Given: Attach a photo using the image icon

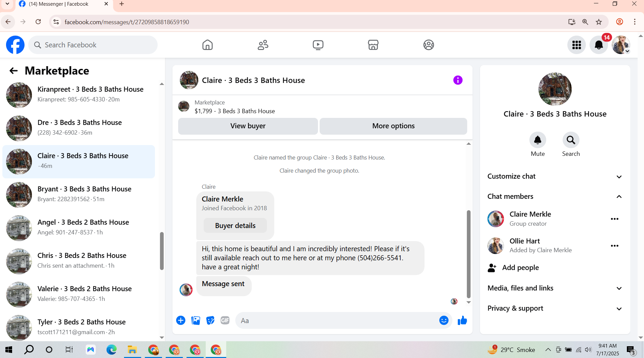Looking at the screenshot, I should tap(196, 320).
